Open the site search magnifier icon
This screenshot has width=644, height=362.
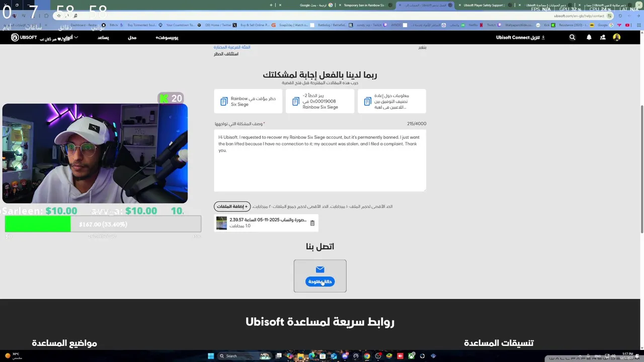(572, 37)
